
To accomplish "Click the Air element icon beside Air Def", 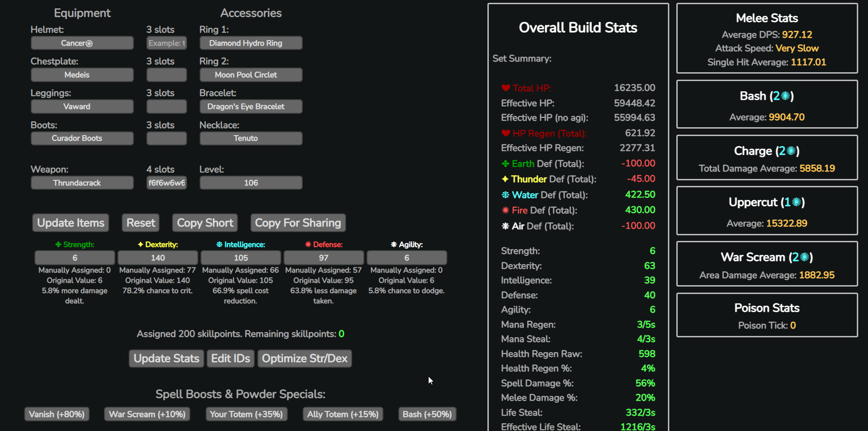I will point(505,226).
